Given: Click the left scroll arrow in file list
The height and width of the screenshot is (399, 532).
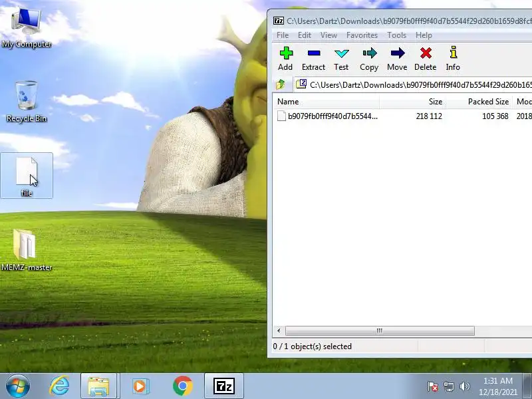Looking at the screenshot, I should point(279,331).
